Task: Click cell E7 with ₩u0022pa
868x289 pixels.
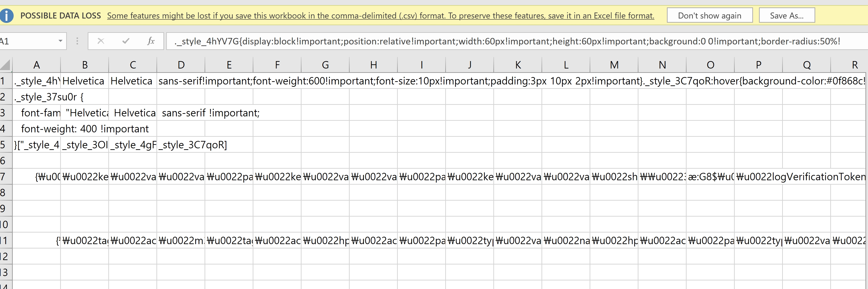Action: pos(229,177)
